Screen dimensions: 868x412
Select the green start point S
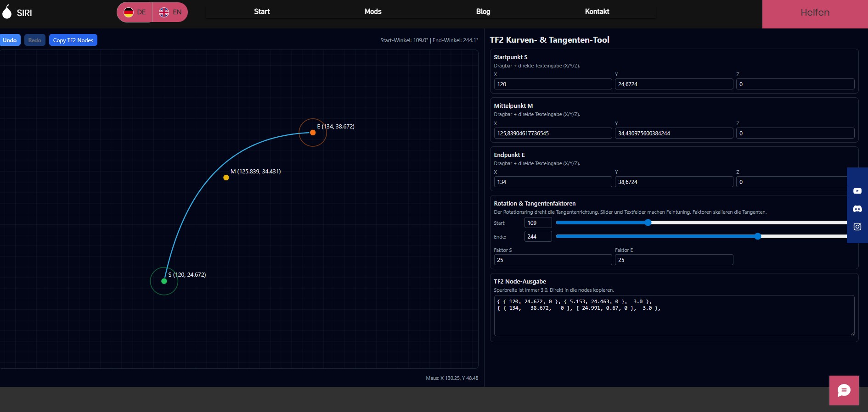[x=164, y=281]
